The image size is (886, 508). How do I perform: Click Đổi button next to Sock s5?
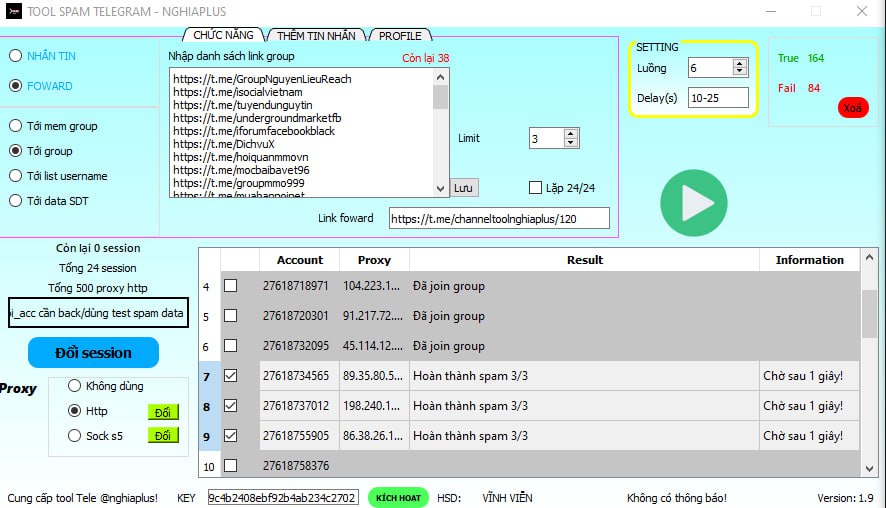tap(163, 435)
